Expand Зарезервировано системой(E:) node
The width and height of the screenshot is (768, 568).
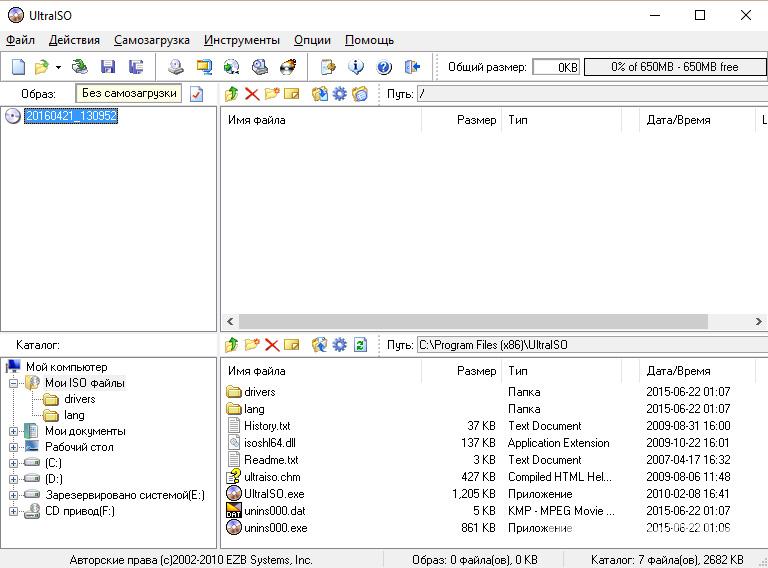13,496
